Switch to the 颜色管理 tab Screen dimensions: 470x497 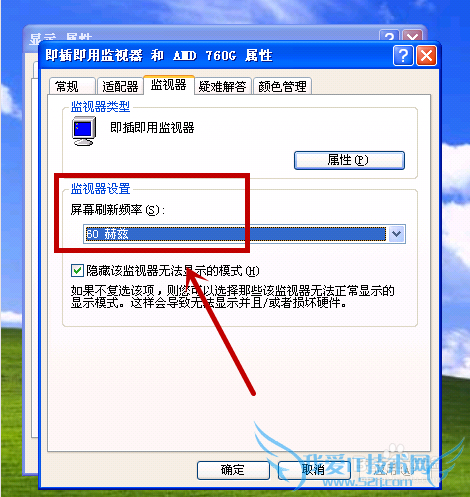[282, 87]
